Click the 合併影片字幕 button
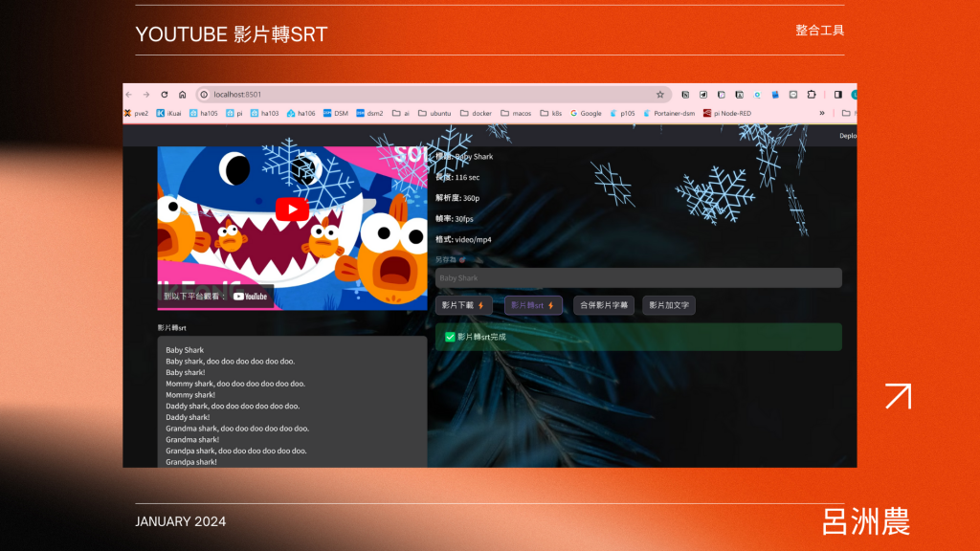The image size is (980, 551). (x=604, y=305)
